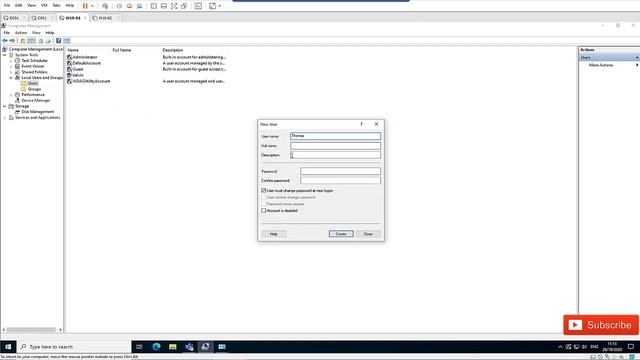The width and height of the screenshot is (640, 360).
Task: Click the thumbnail bar layout icon
Action: [x=164, y=6]
